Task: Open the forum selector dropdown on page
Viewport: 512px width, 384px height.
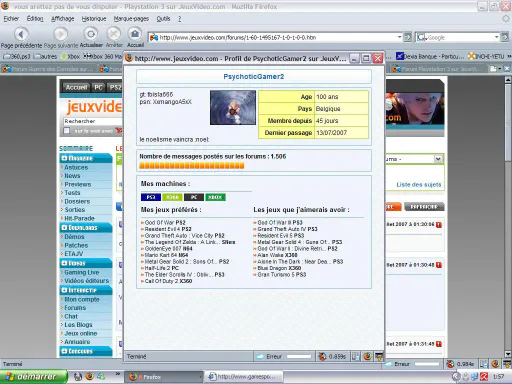Action: tap(438, 159)
